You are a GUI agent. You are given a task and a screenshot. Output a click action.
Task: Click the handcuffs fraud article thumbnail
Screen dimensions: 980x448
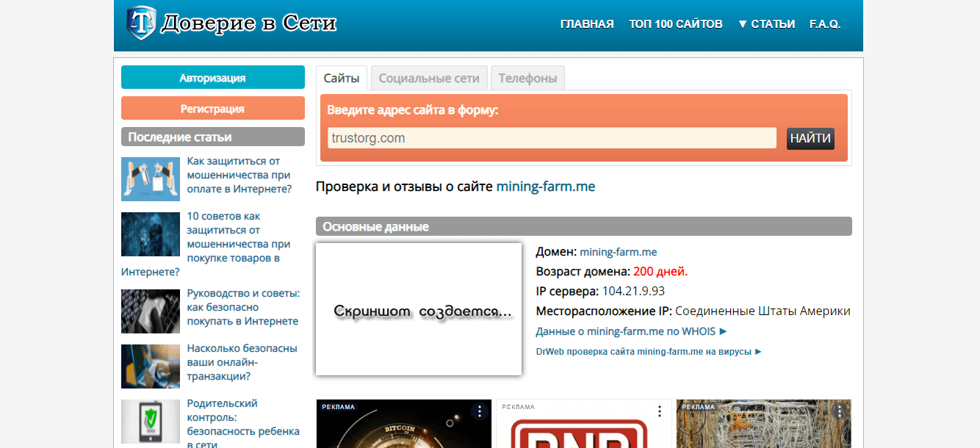[x=150, y=178]
